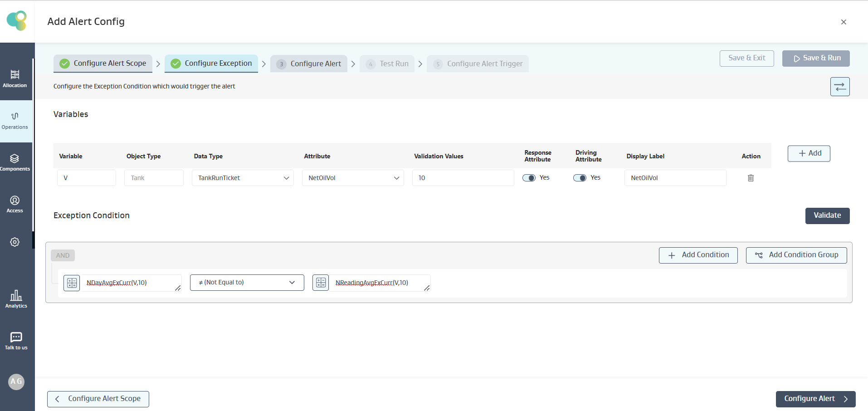This screenshot has height=411, width=868.
Task: Toggle the Response Attribute switch
Action: (x=529, y=178)
